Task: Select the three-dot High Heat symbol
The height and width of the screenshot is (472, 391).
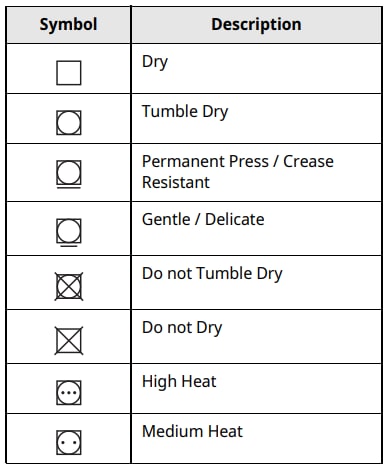Action: click(x=69, y=392)
